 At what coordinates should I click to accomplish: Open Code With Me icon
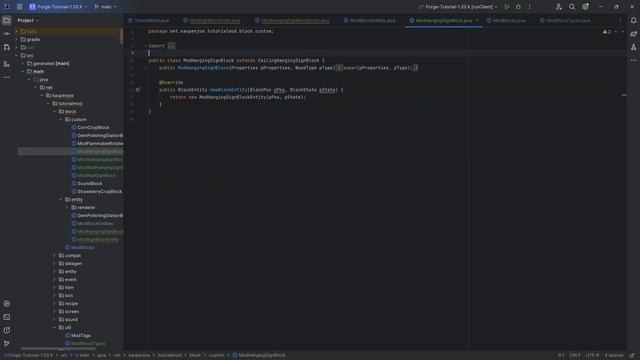[x=558, y=7]
